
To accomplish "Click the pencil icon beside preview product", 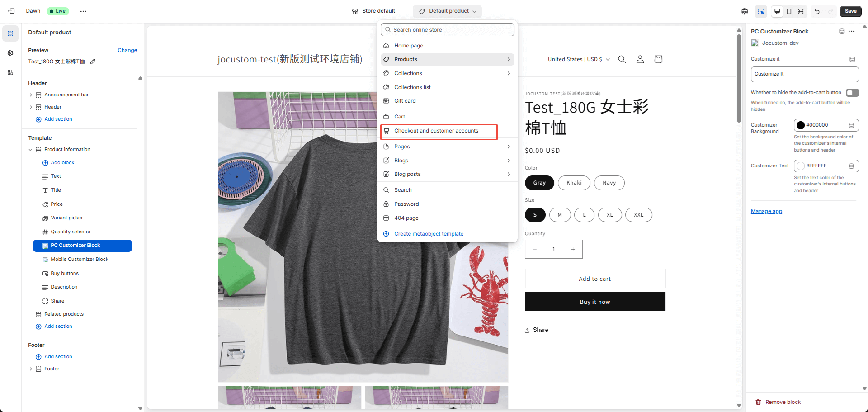I will point(93,62).
